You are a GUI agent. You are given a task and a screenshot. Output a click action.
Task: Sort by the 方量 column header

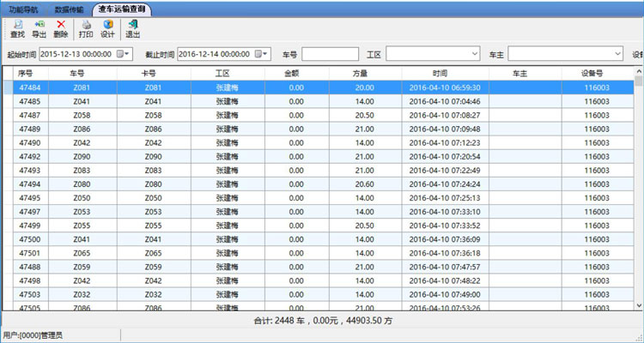coord(364,74)
